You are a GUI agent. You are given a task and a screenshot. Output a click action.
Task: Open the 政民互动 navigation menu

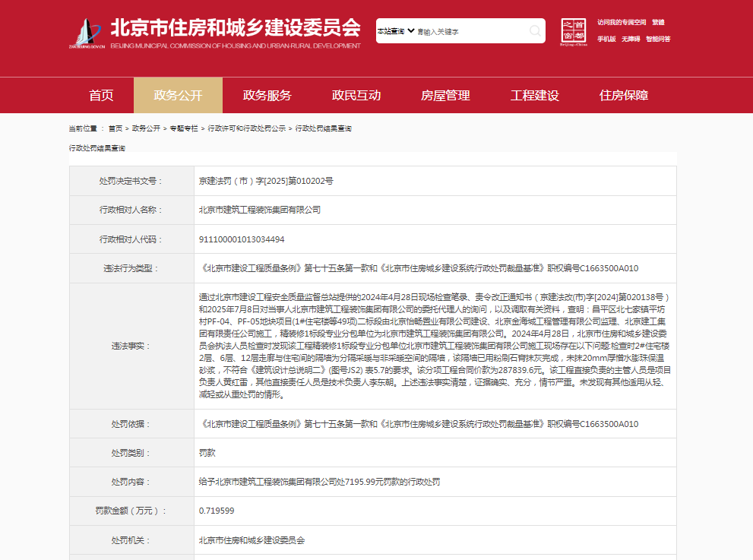(356, 96)
